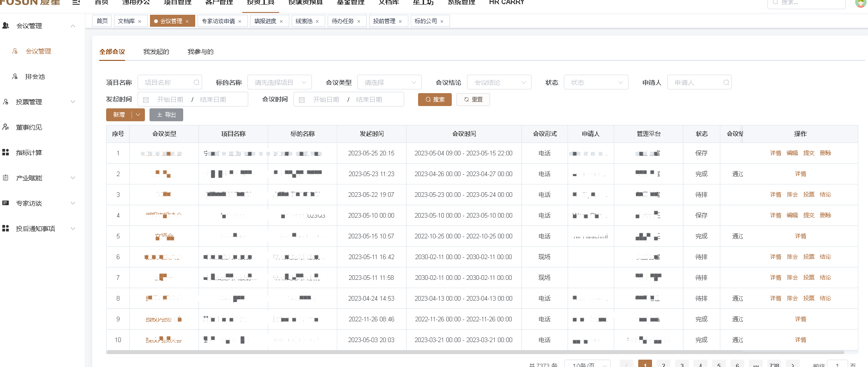868x367 pixels.
Task: Close the 待办任务 tab
Action: [x=359, y=21]
